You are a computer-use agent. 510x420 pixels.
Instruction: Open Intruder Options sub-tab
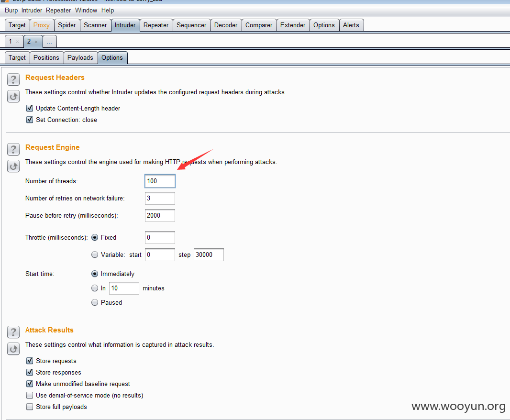112,57
